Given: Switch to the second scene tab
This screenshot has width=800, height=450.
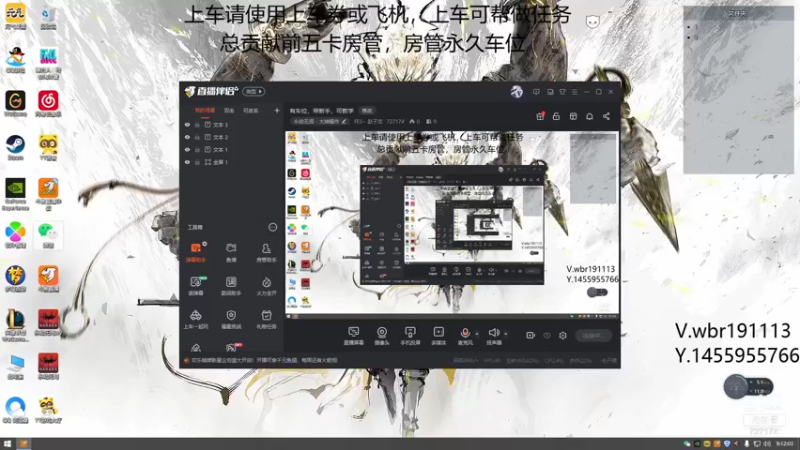Looking at the screenshot, I should tap(229, 110).
